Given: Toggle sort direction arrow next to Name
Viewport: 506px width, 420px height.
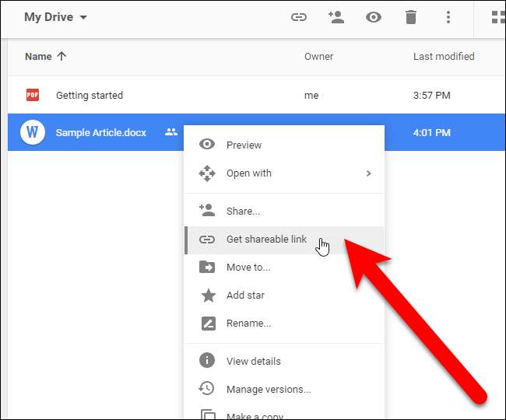Looking at the screenshot, I should 61,56.
